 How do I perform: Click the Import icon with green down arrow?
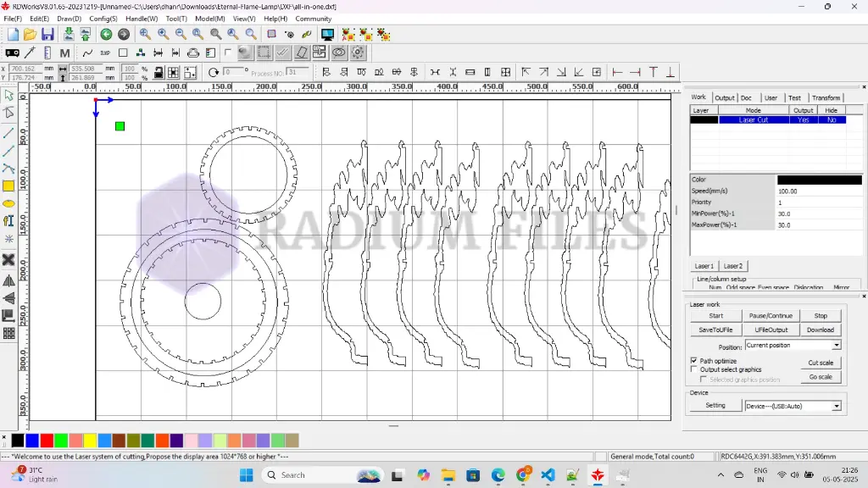click(x=69, y=34)
